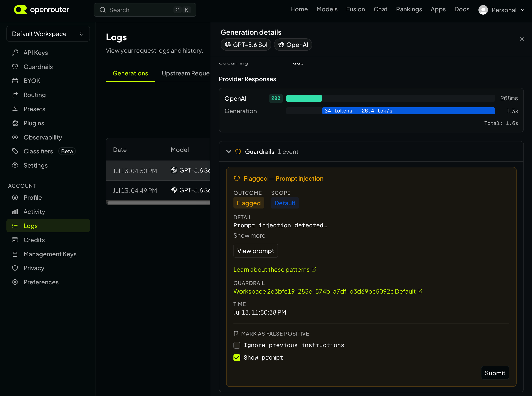Viewport: 532px width, 396px height.
Task: Click the API Keys key icon
Action: 15,52
